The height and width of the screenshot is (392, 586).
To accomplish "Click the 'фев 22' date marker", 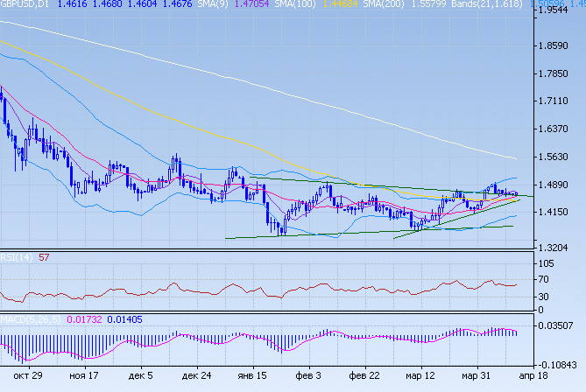I will [363, 373].
